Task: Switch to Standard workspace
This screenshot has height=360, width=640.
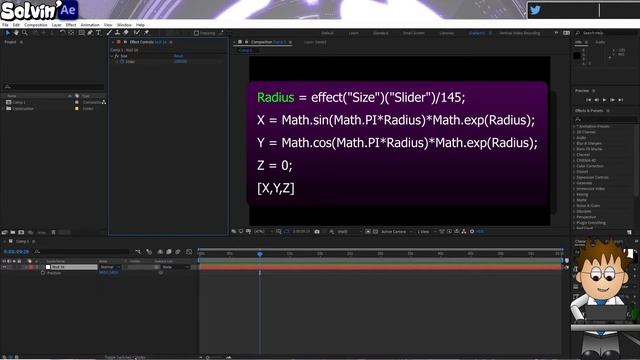Action: pyautogui.click(x=380, y=33)
